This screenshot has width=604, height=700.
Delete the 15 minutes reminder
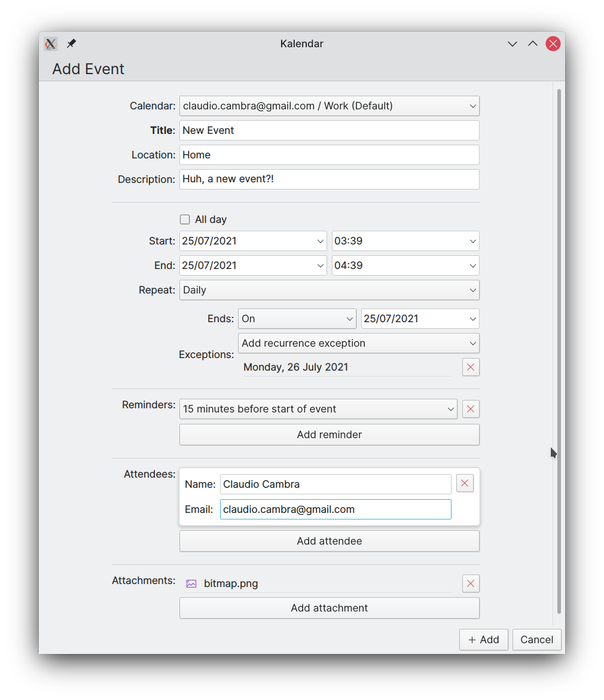coord(471,409)
